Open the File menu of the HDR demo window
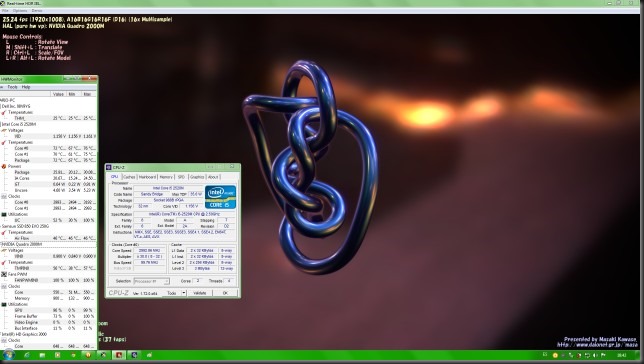Screen dimensions: 644x364 click(6, 11)
